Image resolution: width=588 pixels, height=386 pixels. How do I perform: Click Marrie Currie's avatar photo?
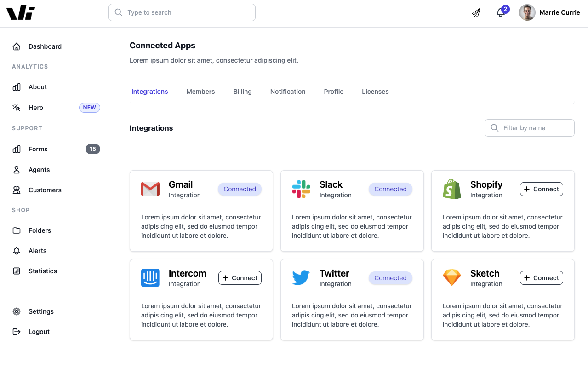tap(527, 12)
